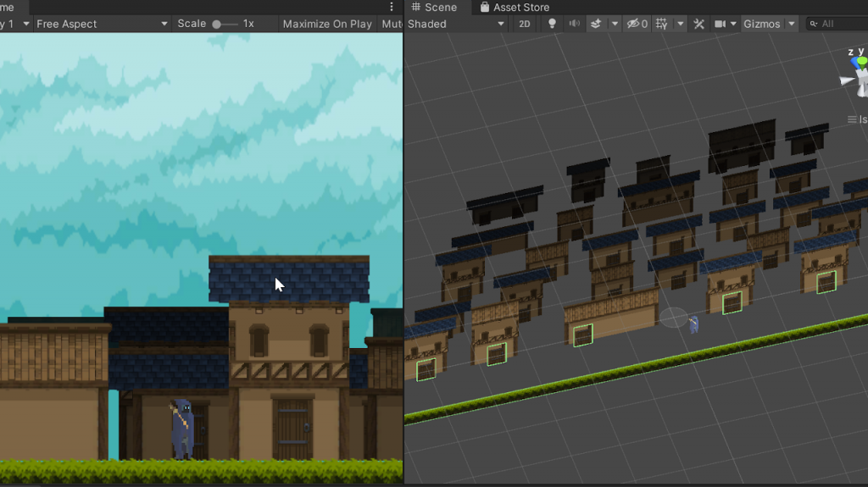Click the blue-roofed house in Game view
Viewport: 868px width, 487px height.
(x=289, y=357)
